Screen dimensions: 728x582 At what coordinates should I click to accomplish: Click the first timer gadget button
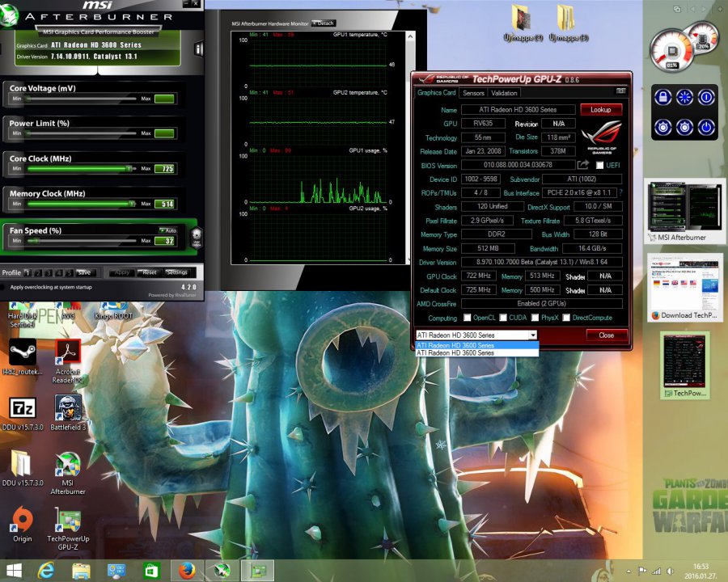pos(662,127)
